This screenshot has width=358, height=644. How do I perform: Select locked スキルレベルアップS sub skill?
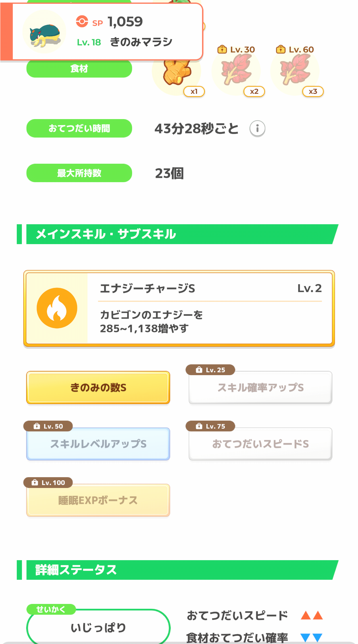pyautogui.click(x=98, y=444)
